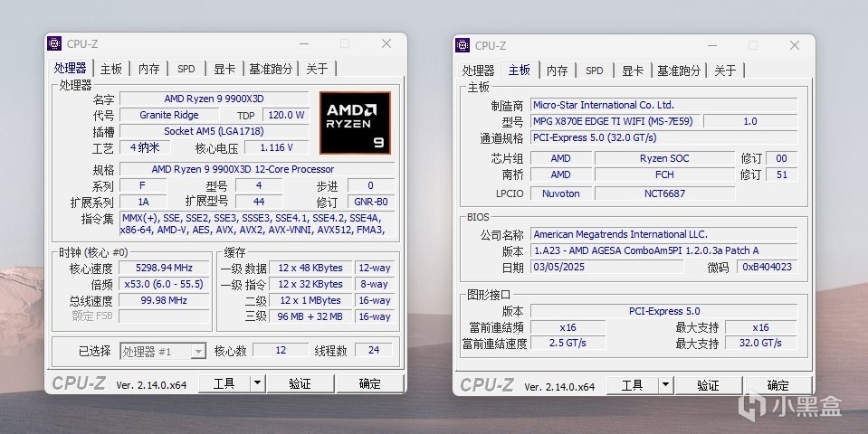Click the 4 纳米 process field
Viewport: 868px width, 434px height.
[145, 147]
